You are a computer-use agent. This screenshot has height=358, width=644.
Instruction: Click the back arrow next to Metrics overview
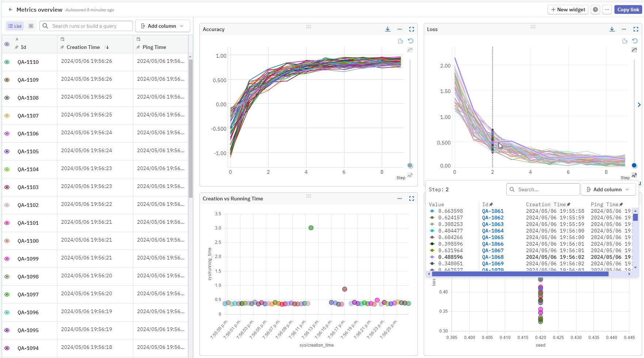click(10, 9)
